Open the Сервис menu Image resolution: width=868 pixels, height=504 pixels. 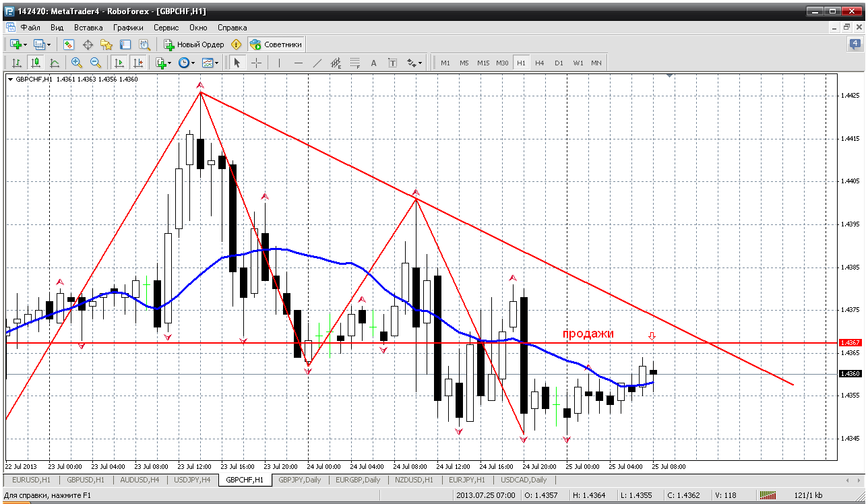(x=166, y=28)
